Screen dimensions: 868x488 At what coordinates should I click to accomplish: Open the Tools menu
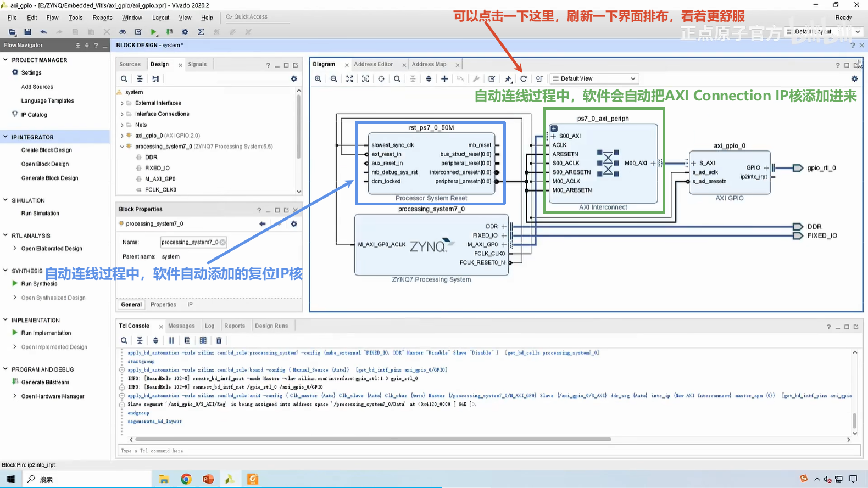pos(76,18)
